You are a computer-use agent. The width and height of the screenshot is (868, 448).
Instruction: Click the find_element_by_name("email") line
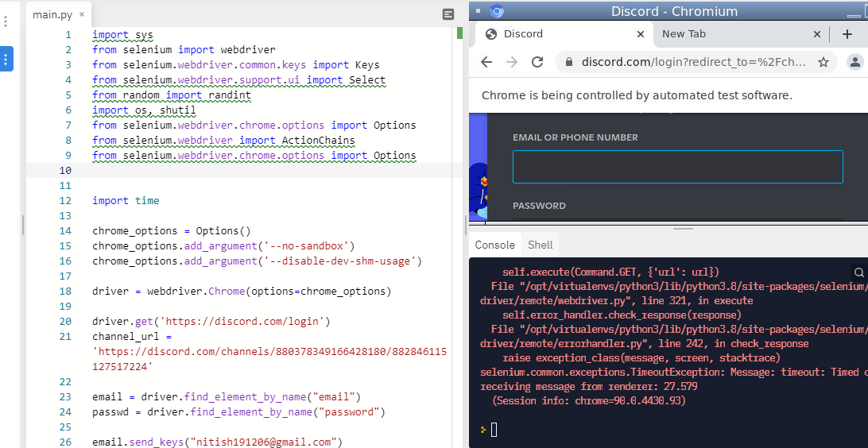[227, 396]
